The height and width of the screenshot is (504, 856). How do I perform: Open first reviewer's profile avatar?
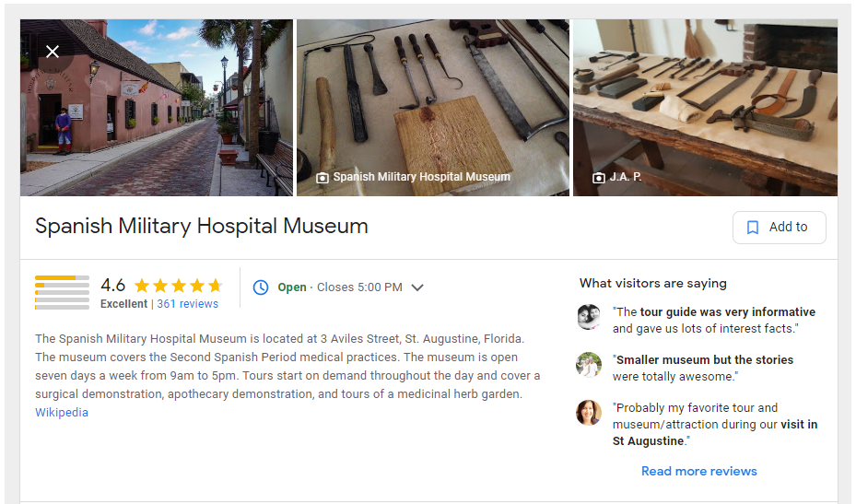coord(589,317)
